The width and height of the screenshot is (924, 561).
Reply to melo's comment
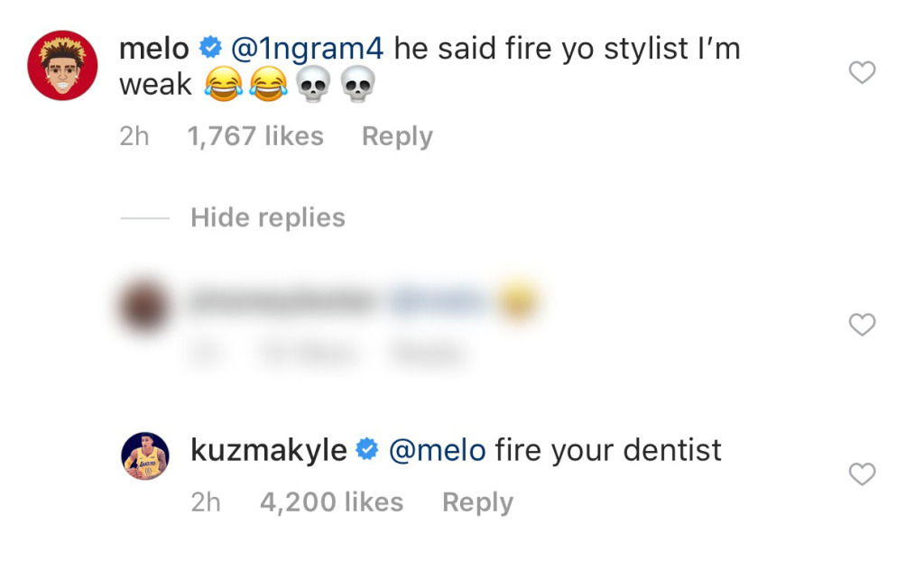(x=396, y=135)
